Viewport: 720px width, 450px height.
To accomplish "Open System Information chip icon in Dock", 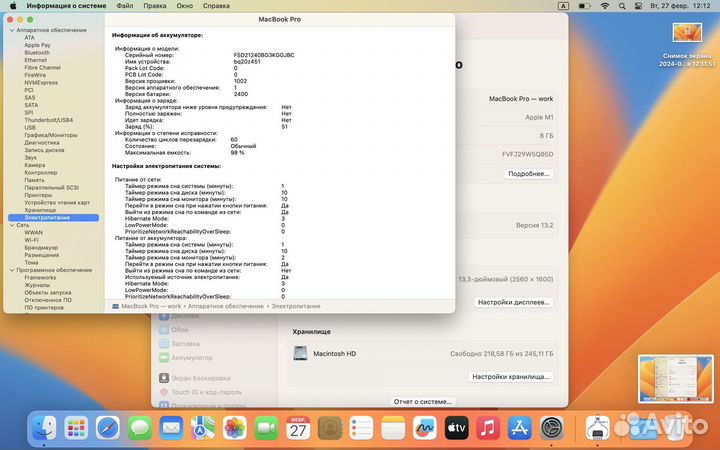I will tap(597, 428).
